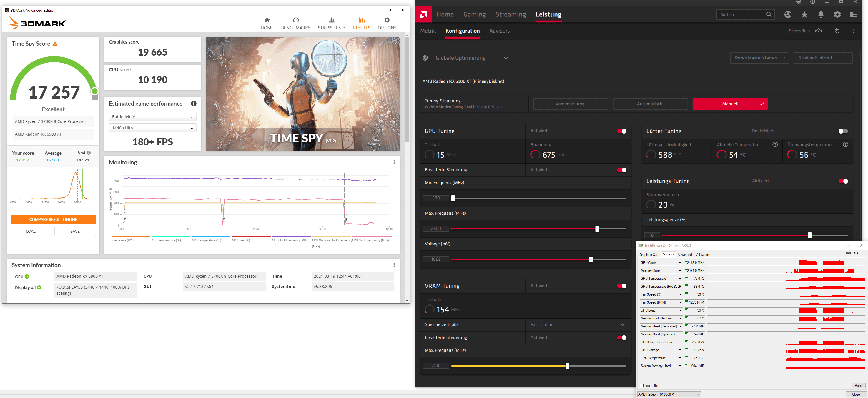Expand the Speicherzeitgabe Fast Timing dropdown

[622, 325]
